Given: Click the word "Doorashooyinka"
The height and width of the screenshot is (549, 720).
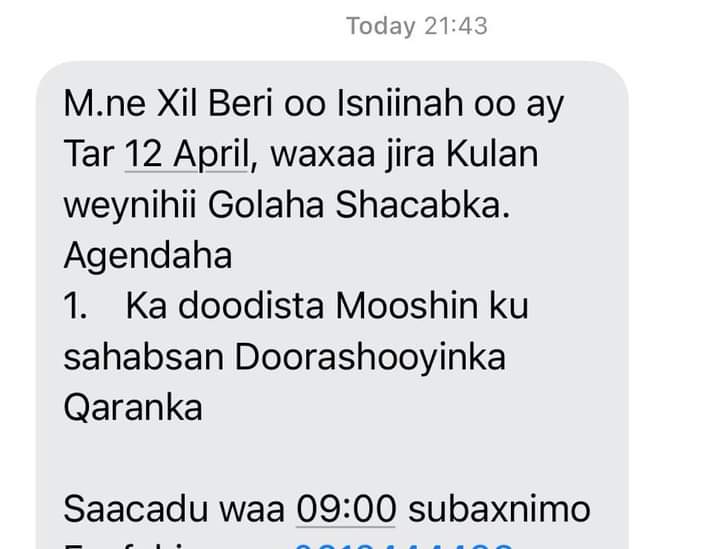Looking at the screenshot, I should coord(370,358).
